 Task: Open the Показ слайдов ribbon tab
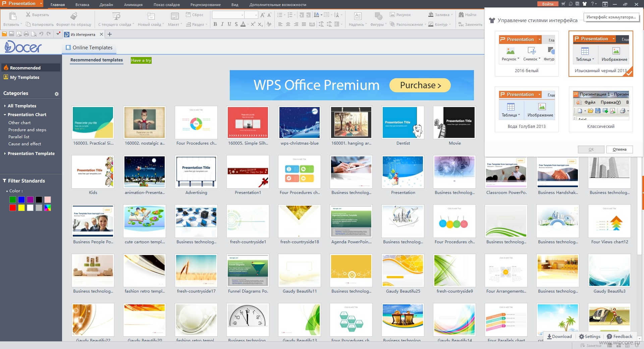[x=167, y=5]
